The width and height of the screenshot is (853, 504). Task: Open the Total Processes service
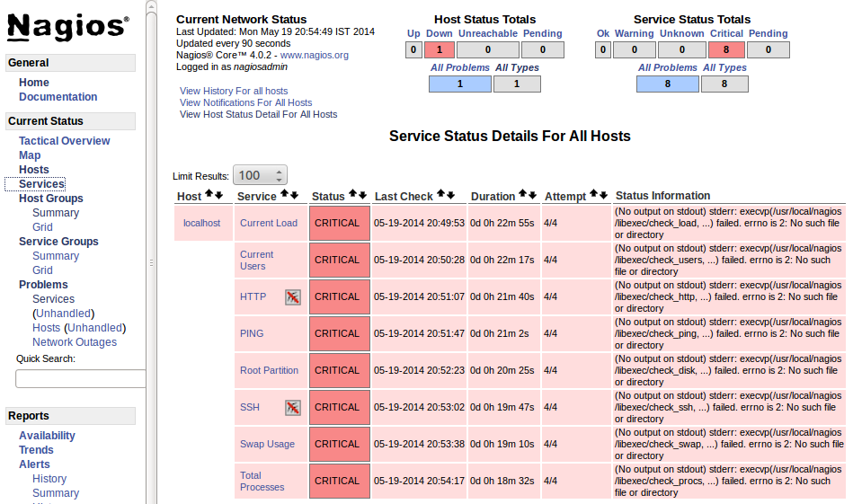click(x=262, y=482)
